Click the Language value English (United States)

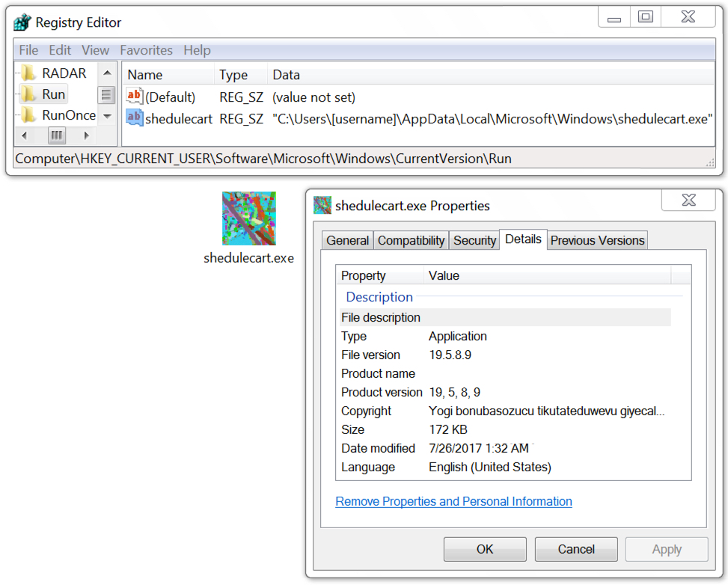[x=490, y=467]
